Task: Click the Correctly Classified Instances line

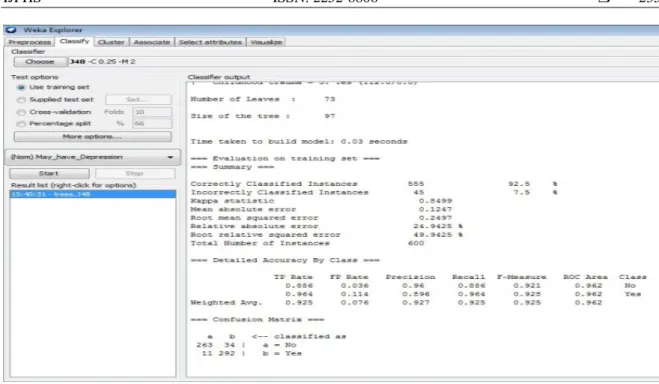Action: (x=374, y=184)
